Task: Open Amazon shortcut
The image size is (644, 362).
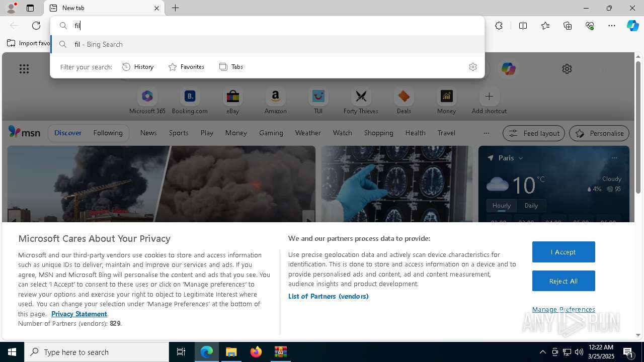Action: 275,102
